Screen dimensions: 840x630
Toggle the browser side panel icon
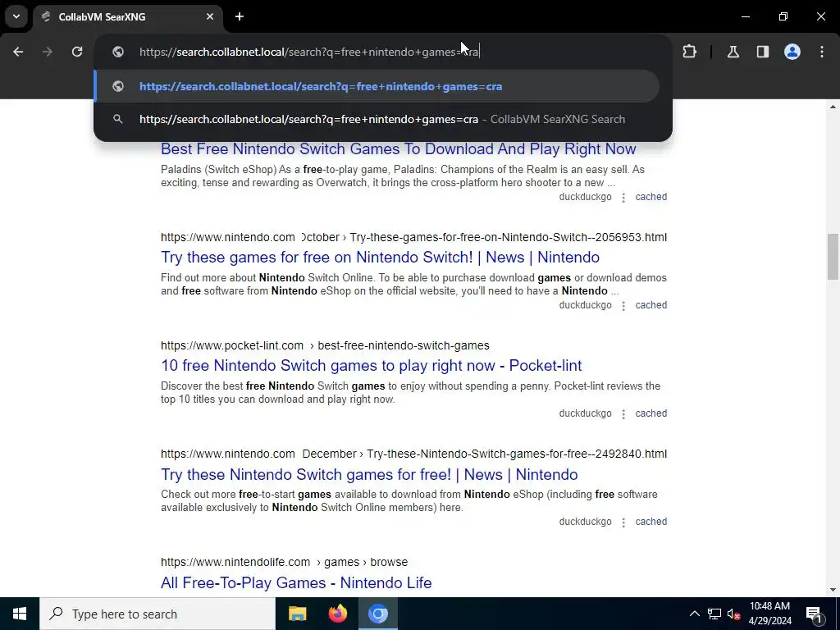763,52
